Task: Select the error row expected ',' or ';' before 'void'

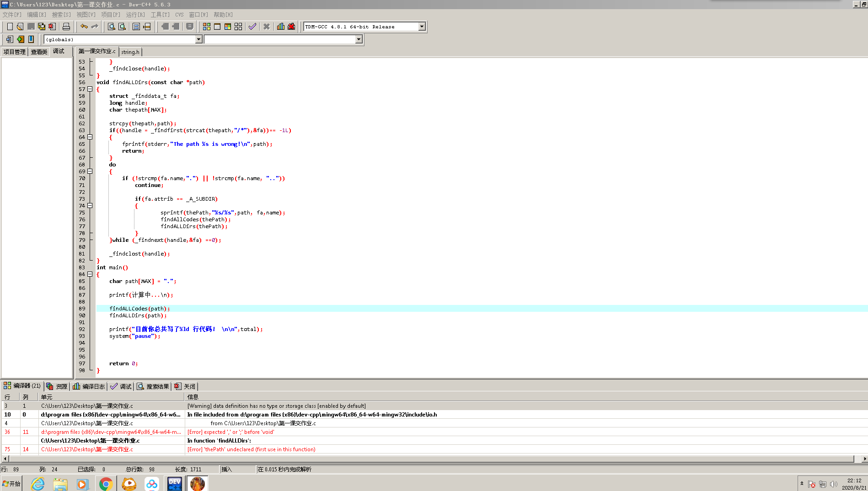Action: 434,432
